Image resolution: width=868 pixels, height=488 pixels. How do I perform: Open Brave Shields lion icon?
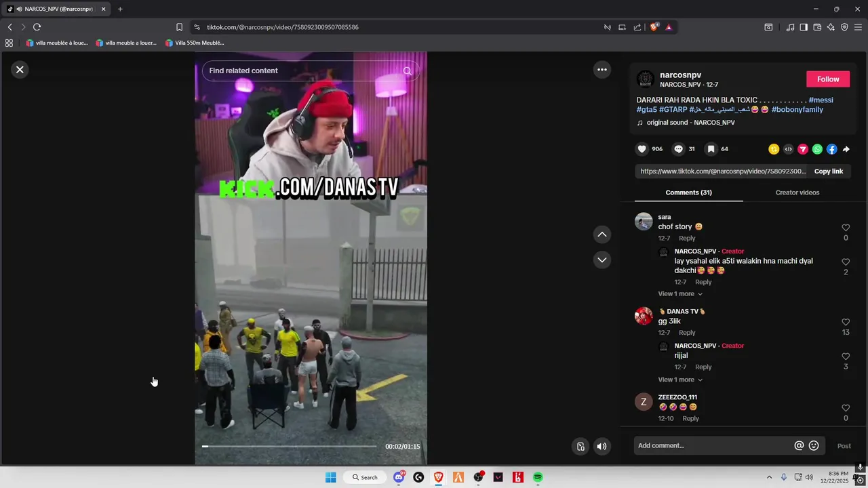pos(654,27)
